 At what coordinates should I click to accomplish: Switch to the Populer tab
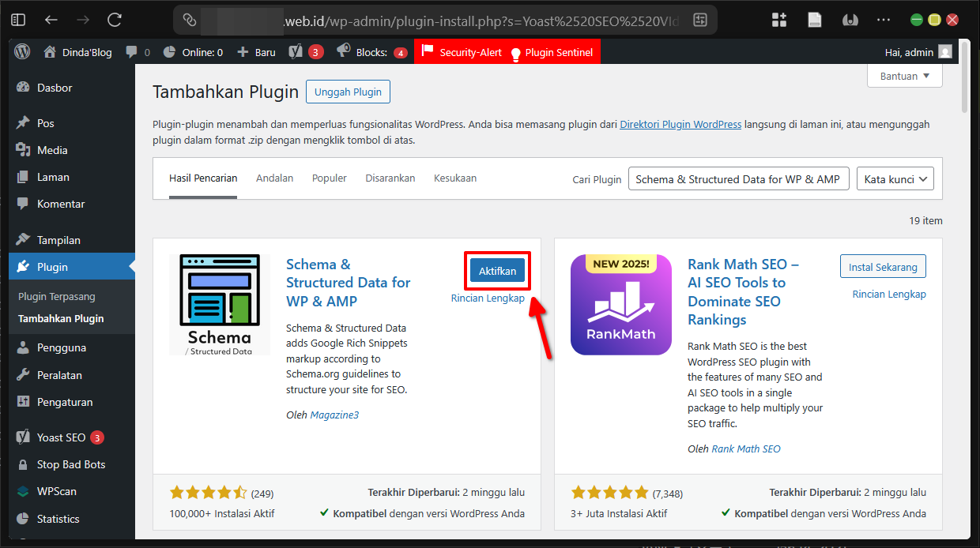(x=329, y=178)
